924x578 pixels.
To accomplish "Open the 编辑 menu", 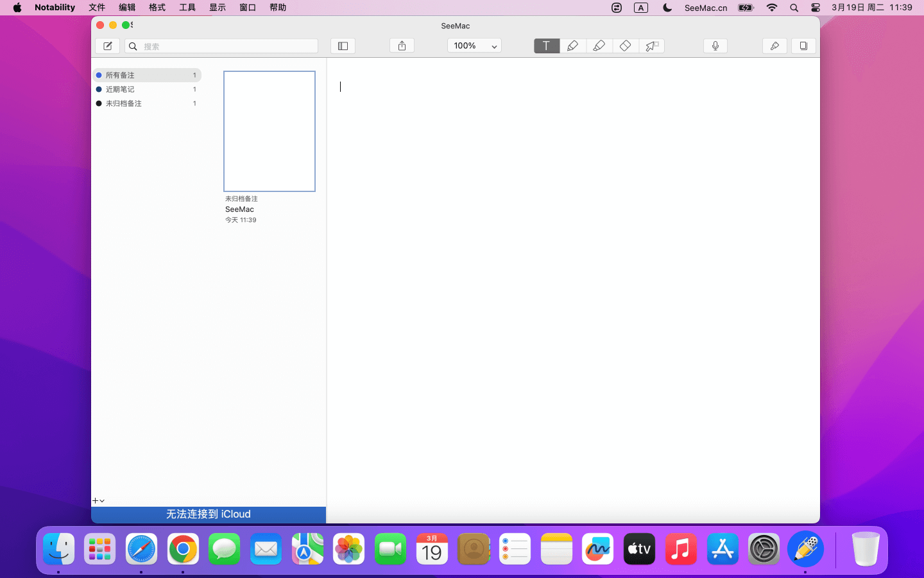I will pos(127,8).
